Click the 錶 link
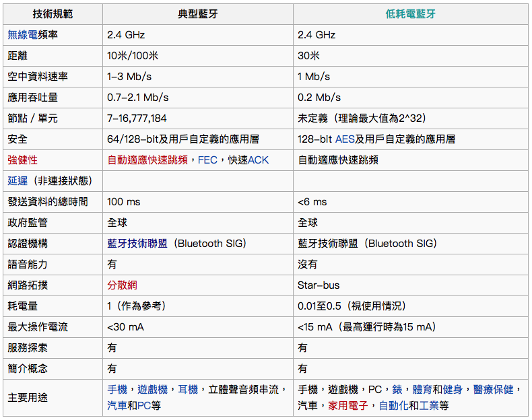 click(x=397, y=390)
